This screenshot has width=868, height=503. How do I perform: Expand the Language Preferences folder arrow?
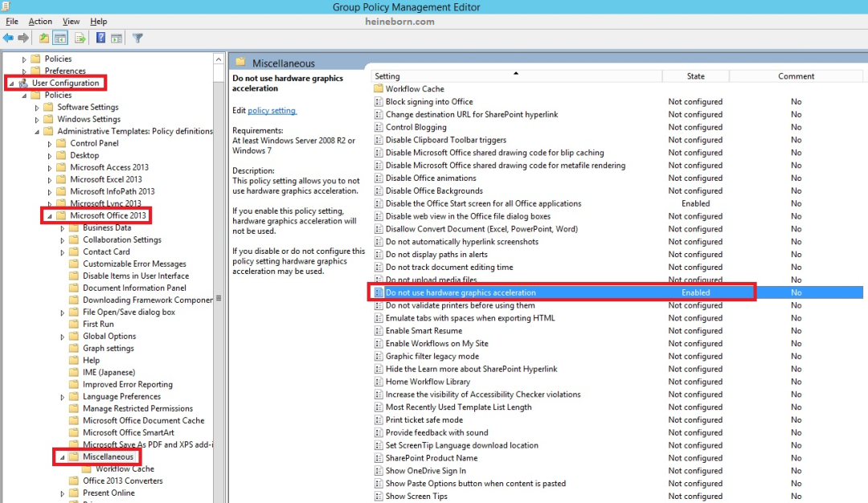[x=62, y=397]
